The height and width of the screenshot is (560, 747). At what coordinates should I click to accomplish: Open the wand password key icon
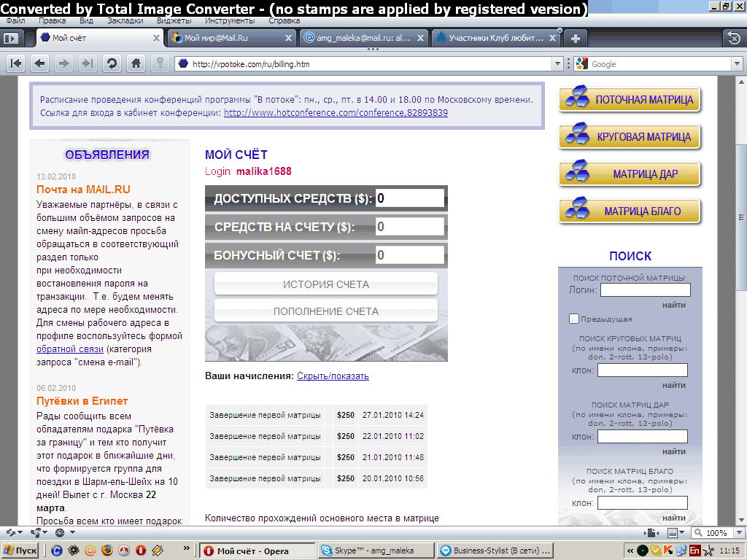point(160,63)
